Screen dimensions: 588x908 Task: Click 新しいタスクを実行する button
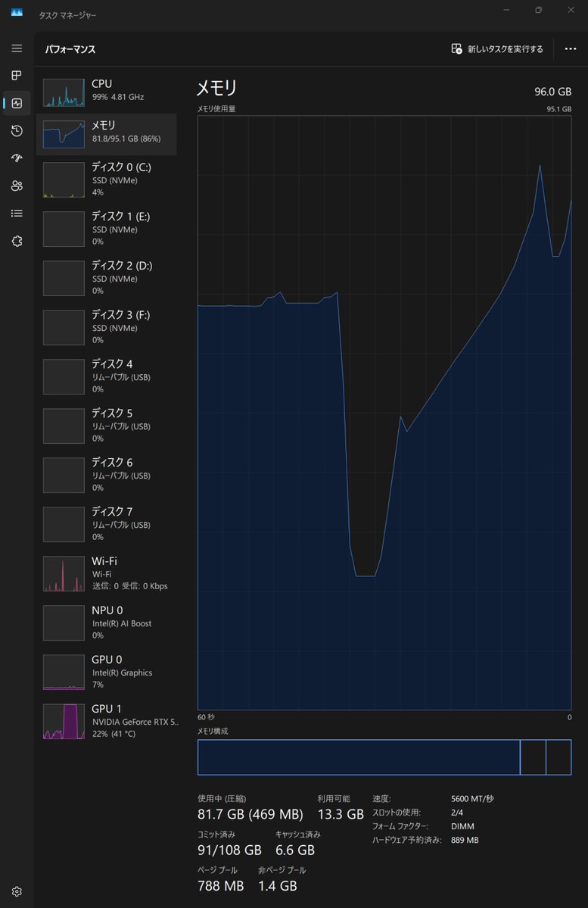point(497,49)
